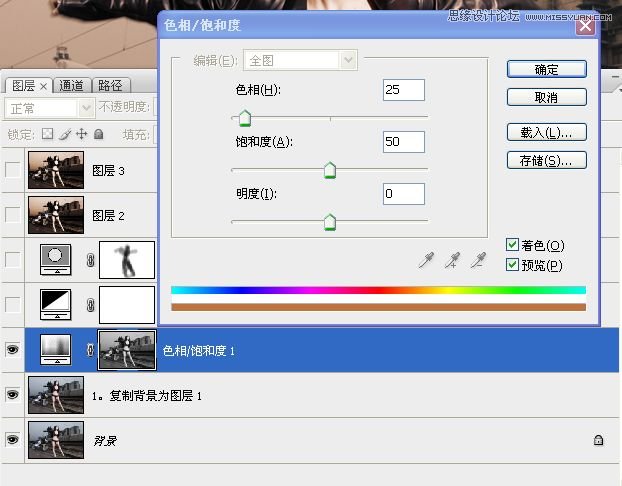Toggle the 着色 (Colorize) checkbox
622x486 pixels.
point(513,245)
